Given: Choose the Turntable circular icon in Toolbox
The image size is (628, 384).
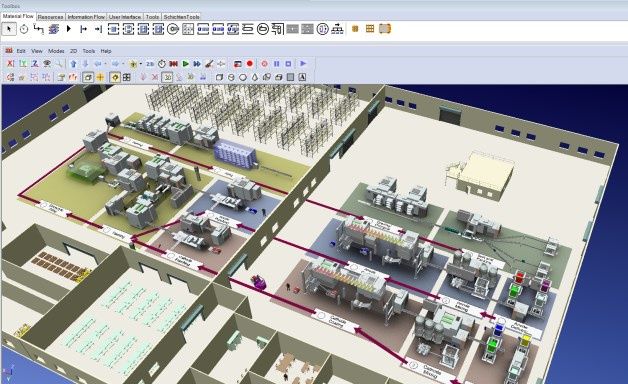Looking at the screenshot, I should point(263,29).
